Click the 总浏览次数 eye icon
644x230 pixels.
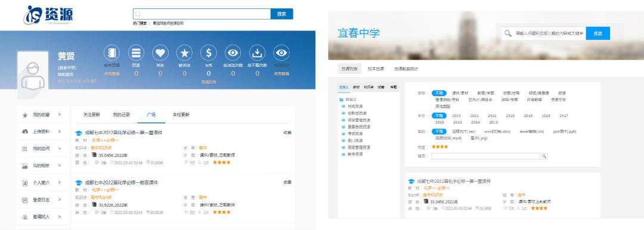[233, 53]
